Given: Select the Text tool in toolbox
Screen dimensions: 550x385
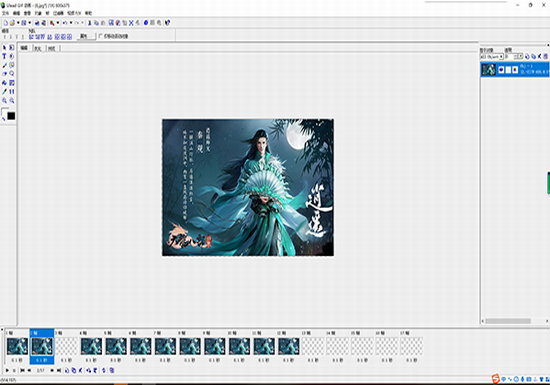Looking at the screenshot, I should point(4,56).
